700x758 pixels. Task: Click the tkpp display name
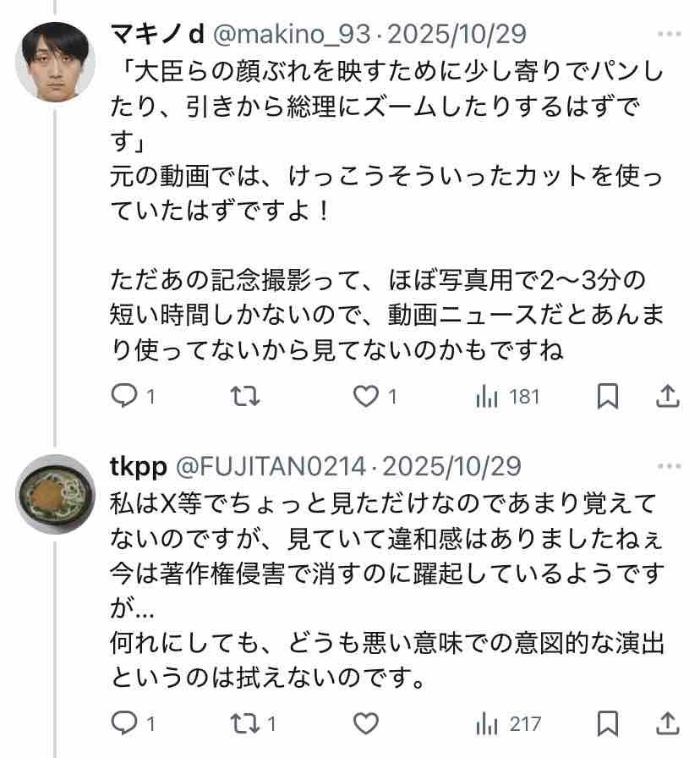click(141, 466)
